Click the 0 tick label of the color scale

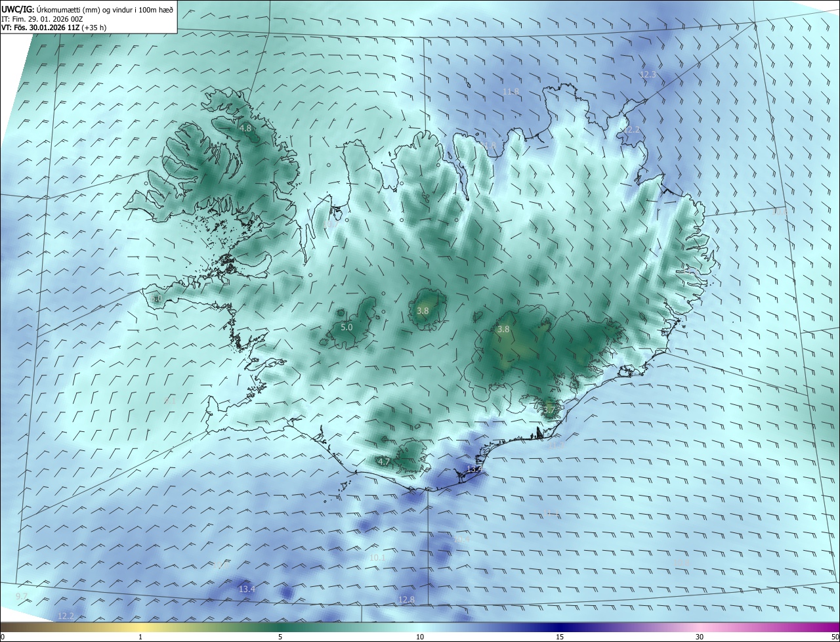3,637
